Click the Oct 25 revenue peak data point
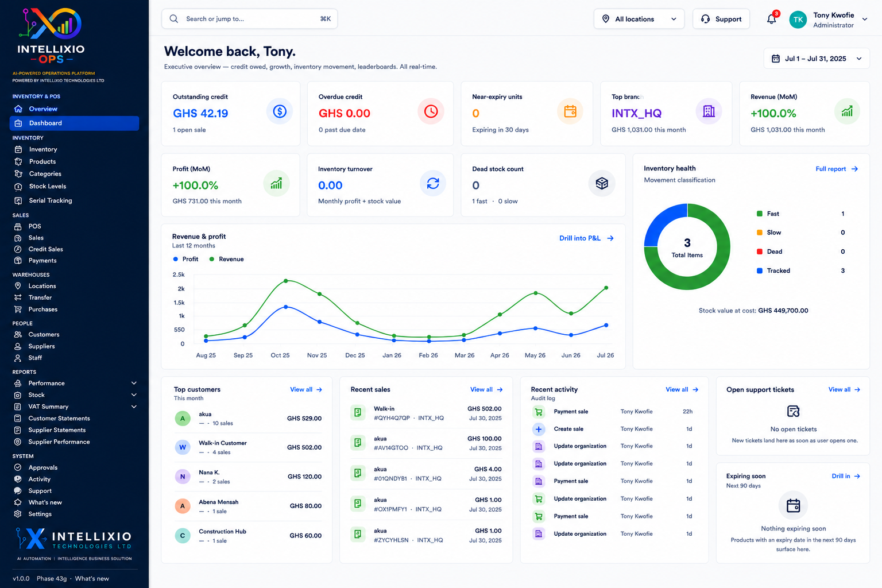This screenshot has height=588, width=882. [x=286, y=281]
